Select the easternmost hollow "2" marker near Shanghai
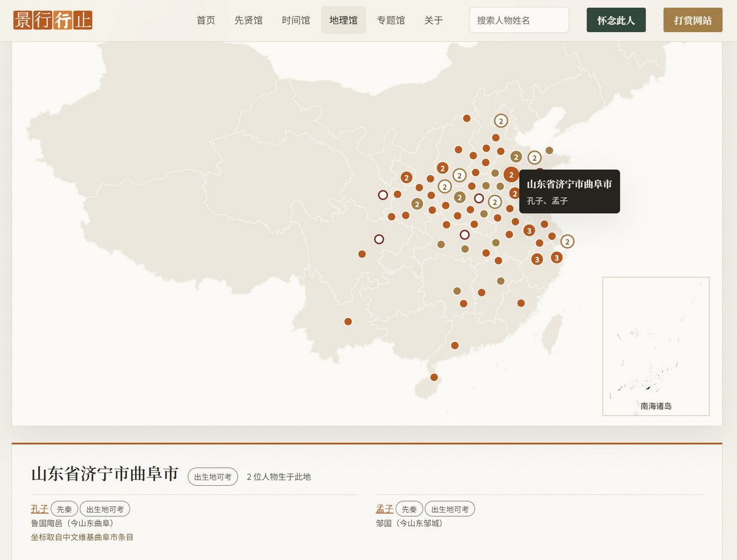This screenshot has height=560, width=737. (567, 241)
